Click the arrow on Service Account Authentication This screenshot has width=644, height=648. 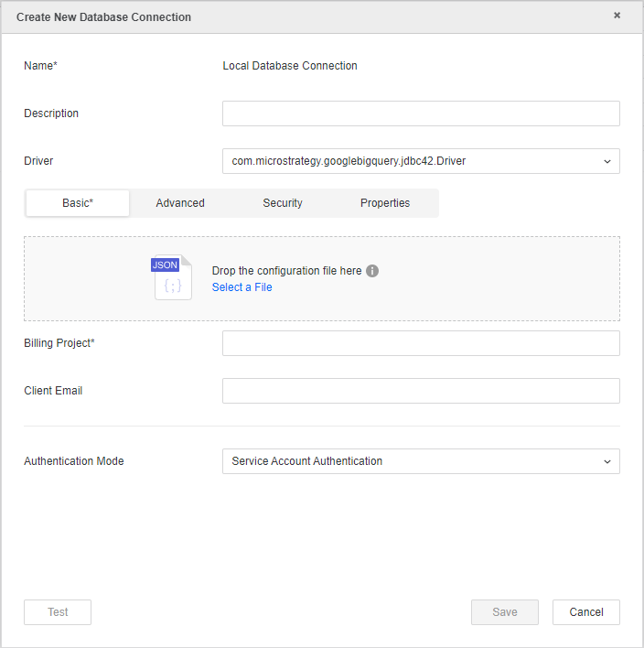pos(607,461)
